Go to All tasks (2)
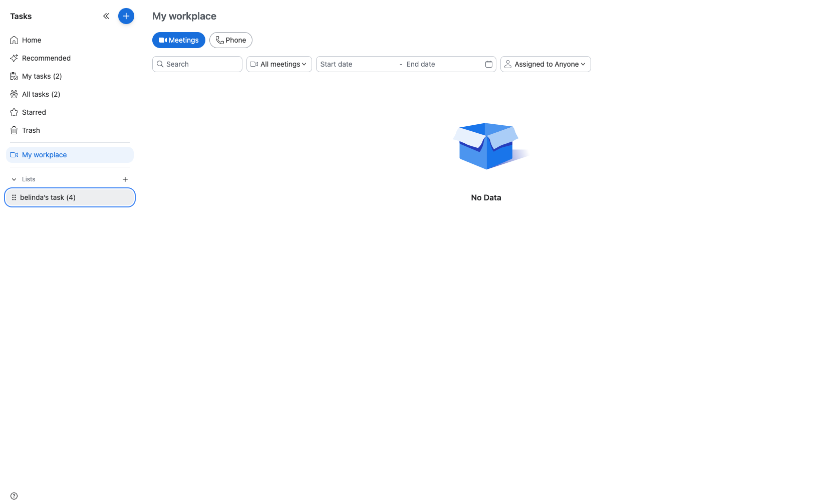Image resolution: width=836 pixels, height=504 pixels. (70, 94)
